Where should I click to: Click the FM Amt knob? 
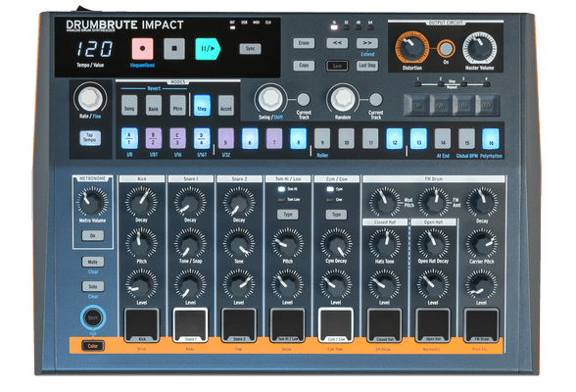434,201
